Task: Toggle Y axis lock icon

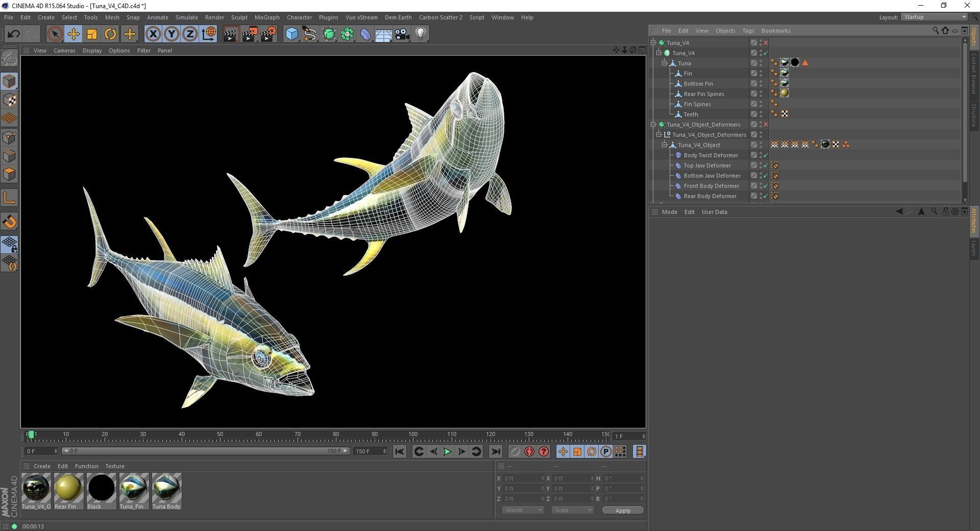Action: click(x=171, y=34)
